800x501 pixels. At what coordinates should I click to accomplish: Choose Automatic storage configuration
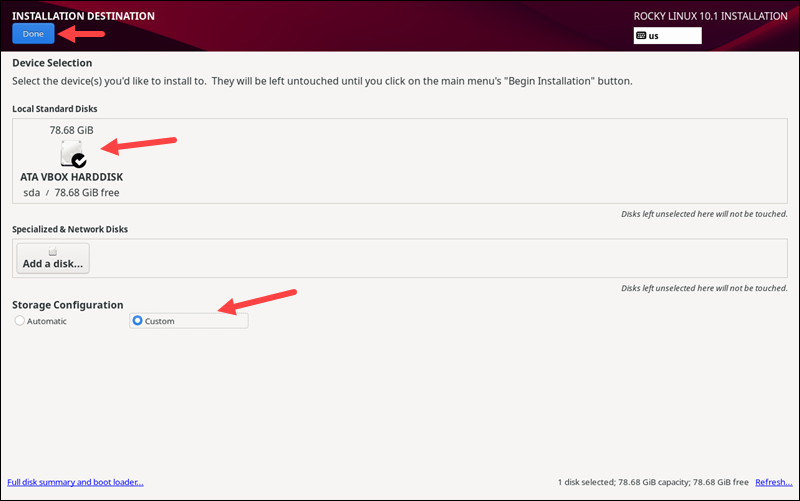click(41, 321)
